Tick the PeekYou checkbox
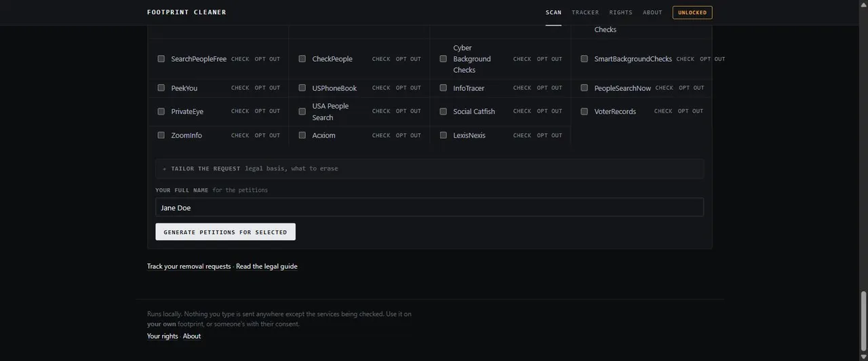The height and width of the screenshot is (361, 868). pos(161,88)
